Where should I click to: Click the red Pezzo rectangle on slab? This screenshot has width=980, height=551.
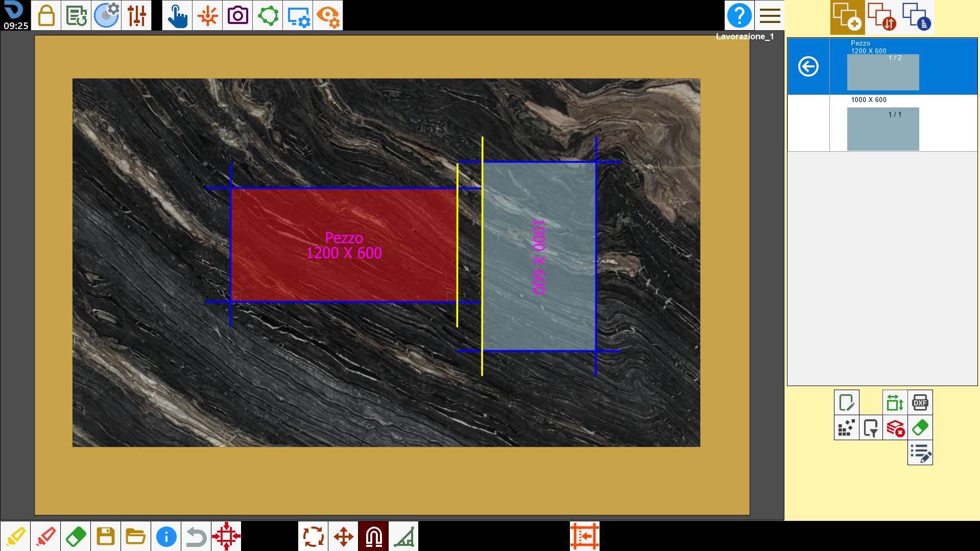(344, 245)
